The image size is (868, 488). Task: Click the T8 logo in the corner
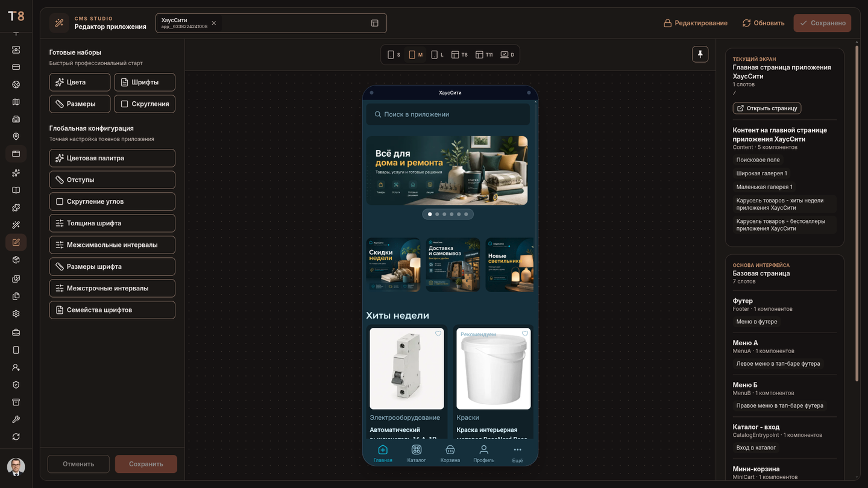tap(16, 16)
